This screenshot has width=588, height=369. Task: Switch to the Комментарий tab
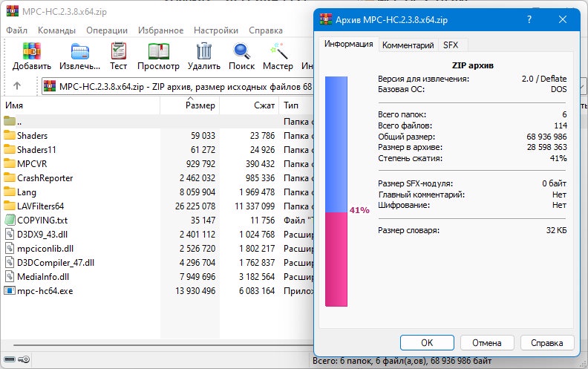coord(408,45)
